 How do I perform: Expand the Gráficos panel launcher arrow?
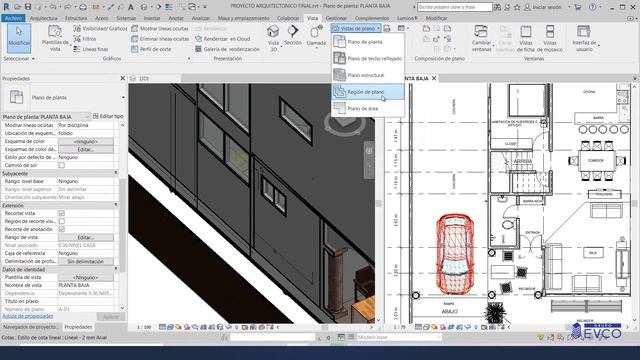(x=189, y=59)
